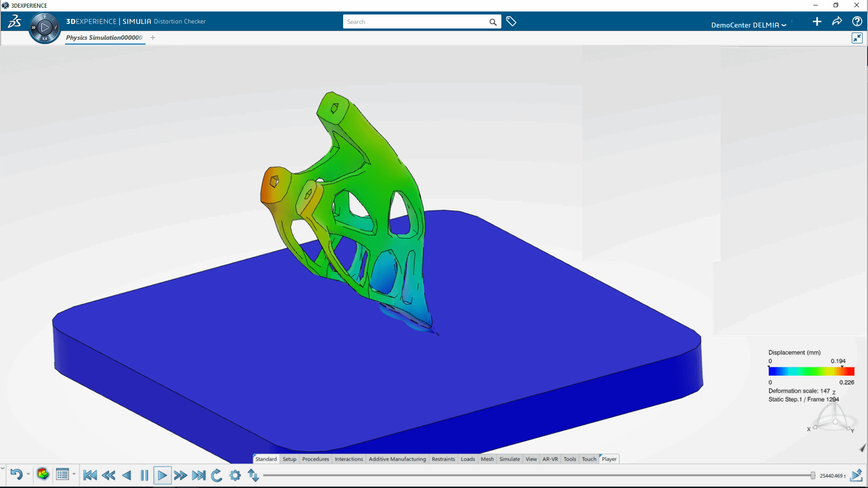
Task: Click the tag icon beside the search bar
Action: [x=511, y=22]
